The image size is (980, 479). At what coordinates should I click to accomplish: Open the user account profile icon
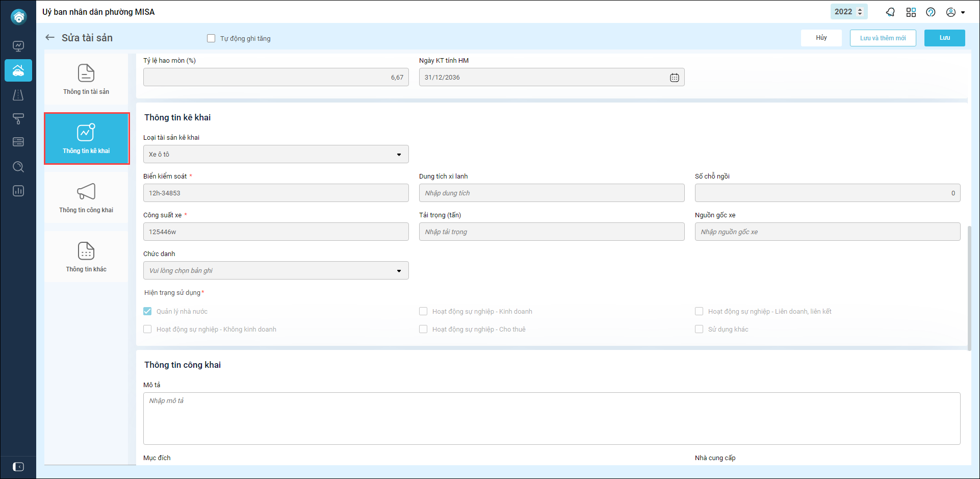click(951, 12)
